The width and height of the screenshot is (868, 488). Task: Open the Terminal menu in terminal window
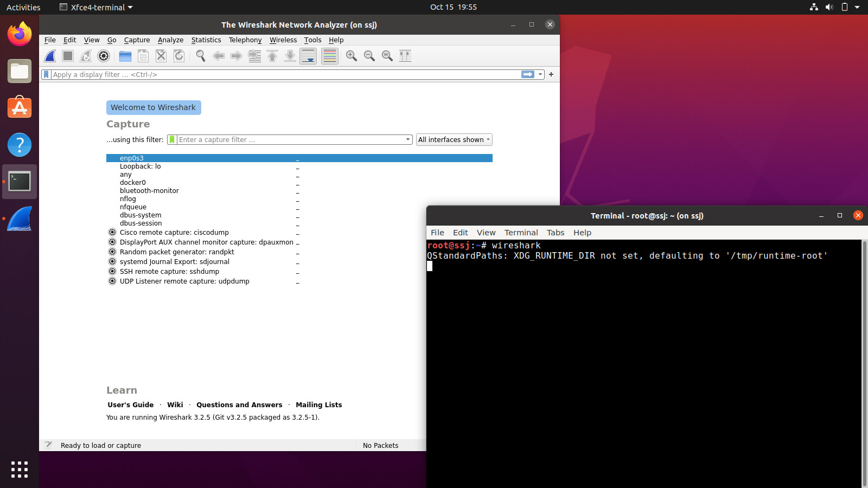pyautogui.click(x=521, y=233)
